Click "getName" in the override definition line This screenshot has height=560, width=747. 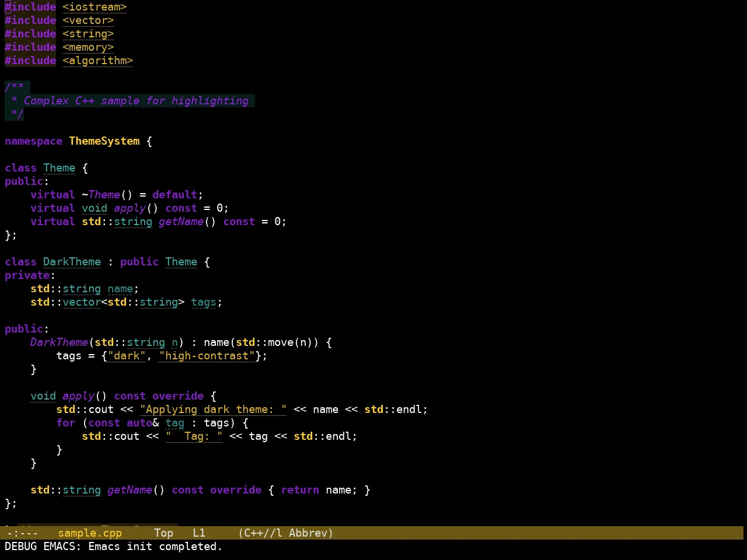pos(130,490)
